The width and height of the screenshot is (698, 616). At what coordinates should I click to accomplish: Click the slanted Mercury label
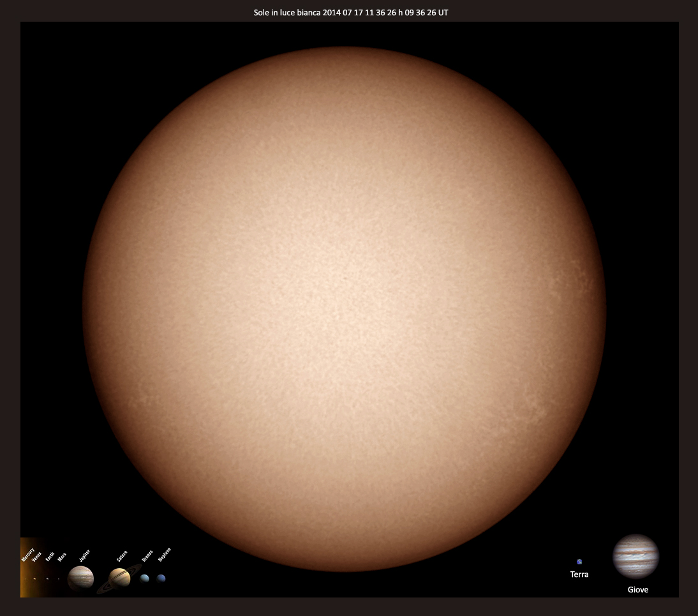(x=28, y=553)
